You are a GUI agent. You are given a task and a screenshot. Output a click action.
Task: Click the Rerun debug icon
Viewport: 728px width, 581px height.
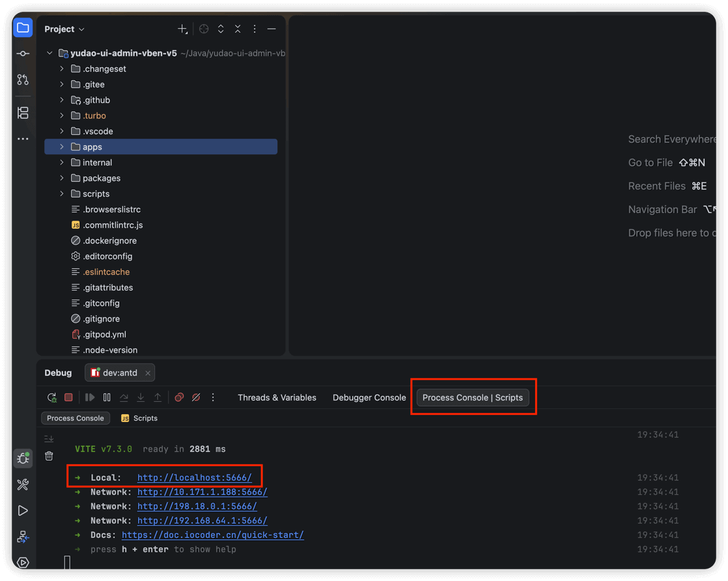(52, 397)
